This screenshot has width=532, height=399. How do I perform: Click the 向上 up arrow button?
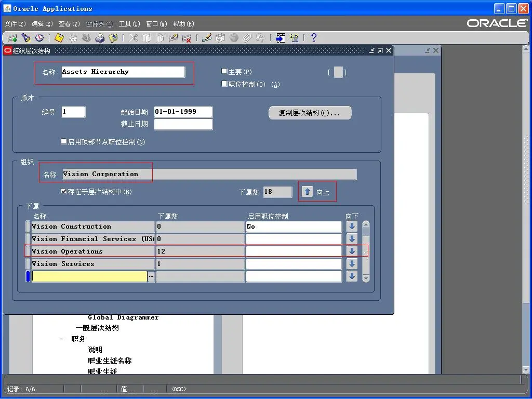(307, 192)
